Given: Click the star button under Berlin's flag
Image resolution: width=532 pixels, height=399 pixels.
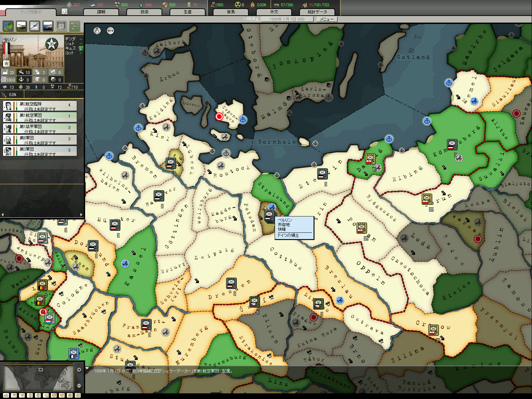Looking at the screenshot, I should 6,63.
